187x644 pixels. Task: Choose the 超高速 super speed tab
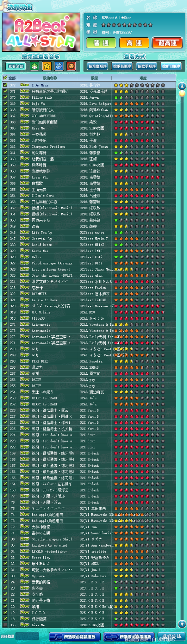point(167,43)
